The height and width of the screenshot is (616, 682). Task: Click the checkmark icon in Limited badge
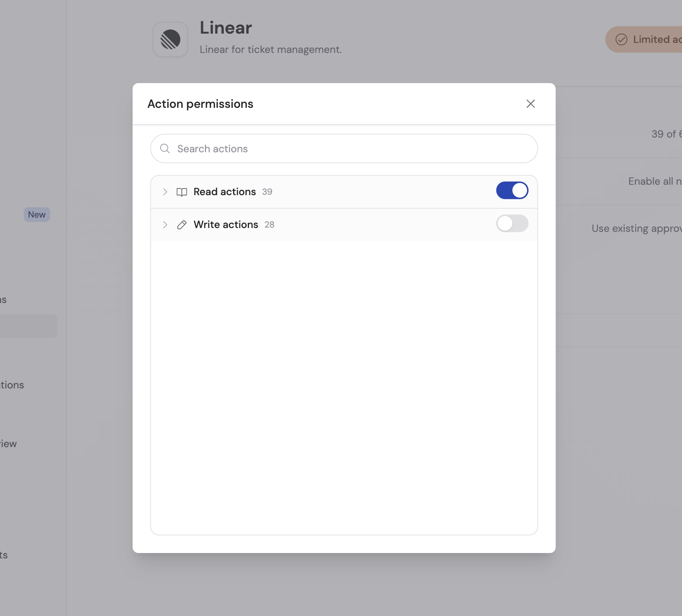621,39
